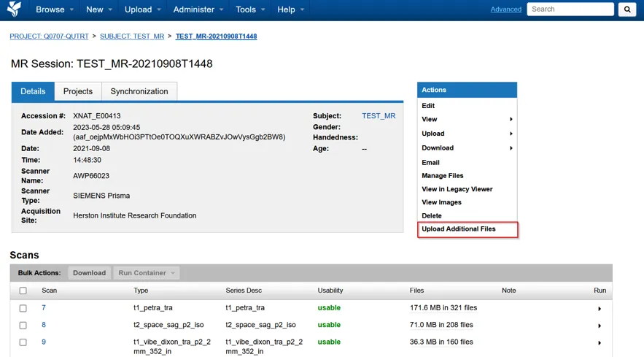
Task: Click the XNAT logo icon
Action: click(x=14, y=9)
